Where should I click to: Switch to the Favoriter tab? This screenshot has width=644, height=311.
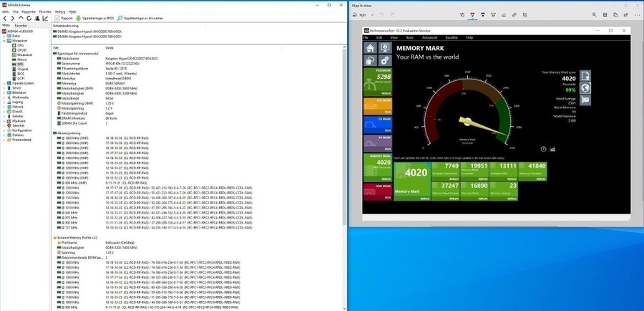tap(21, 26)
